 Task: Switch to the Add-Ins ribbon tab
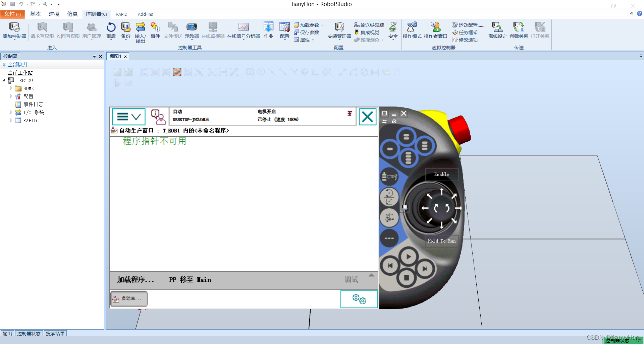coord(145,14)
